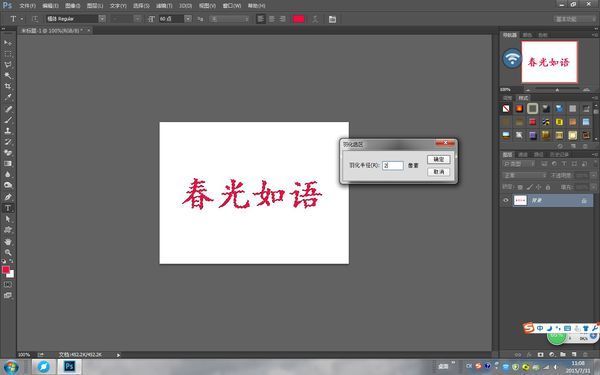
Task: Click Photoshop icon in Windows taskbar
Action: pyautogui.click(x=69, y=367)
